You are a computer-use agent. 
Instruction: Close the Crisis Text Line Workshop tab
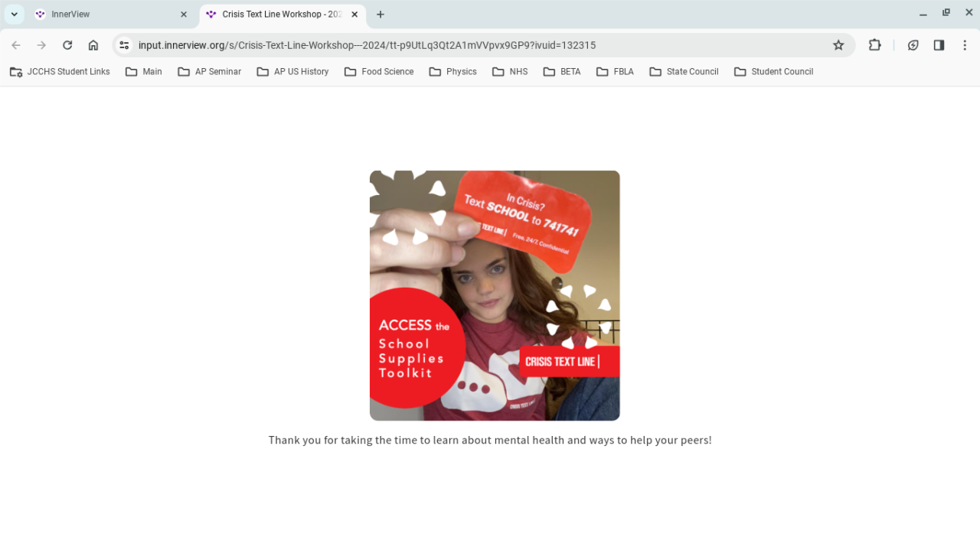click(x=354, y=15)
